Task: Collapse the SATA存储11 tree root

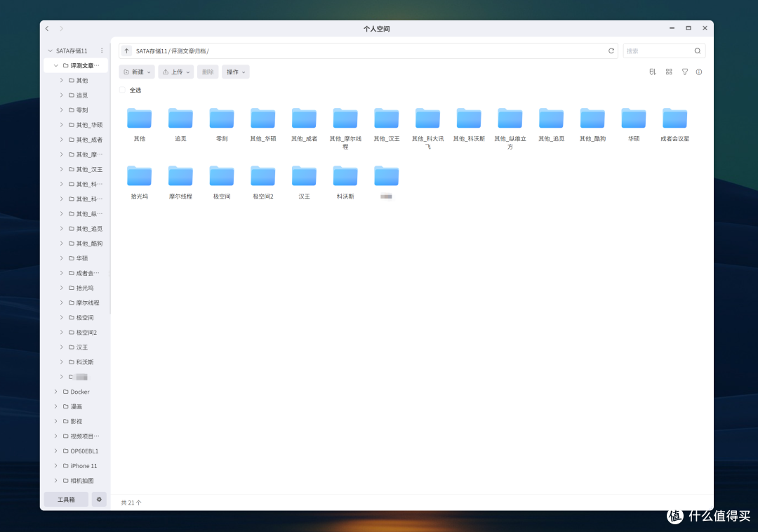Action: click(x=51, y=51)
